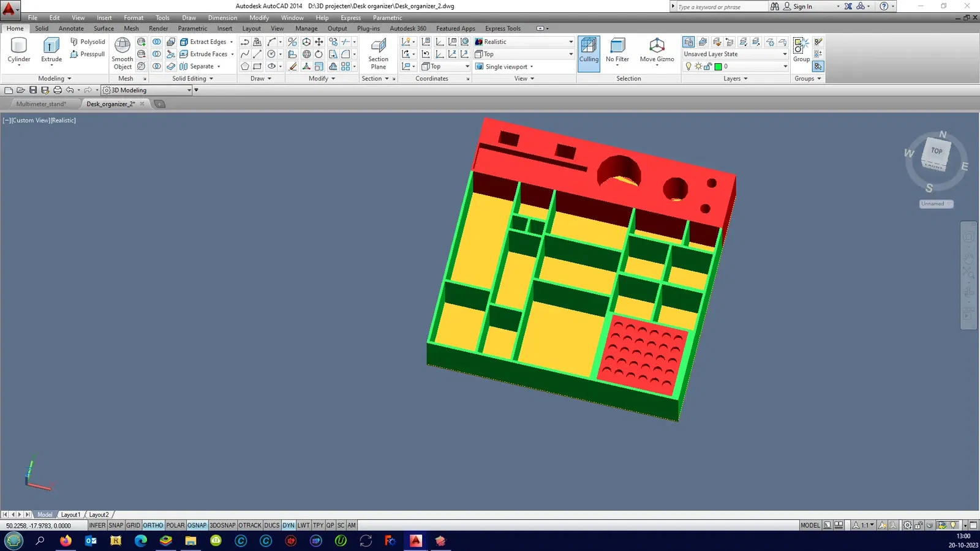Image resolution: width=980 pixels, height=551 pixels.
Task: Enable POLAR tracking
Action: (x=175, y=525)
